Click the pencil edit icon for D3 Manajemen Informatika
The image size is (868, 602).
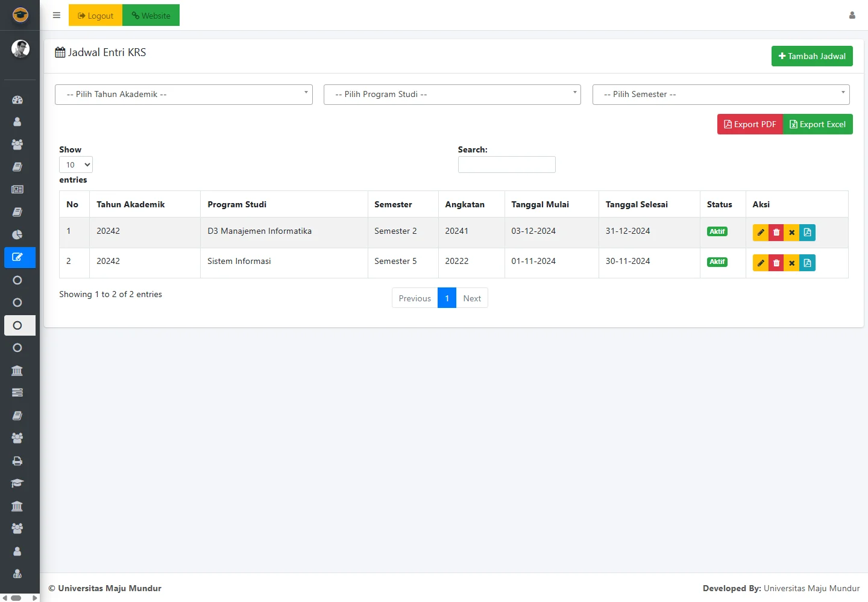pyautogui.click(x=761, y=233)
